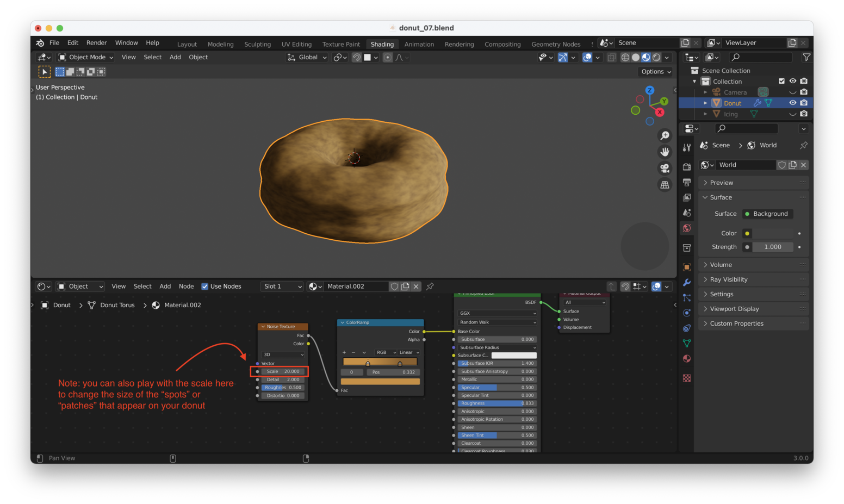
Task: Click the yellow World Color swatch
Action: 747,233
